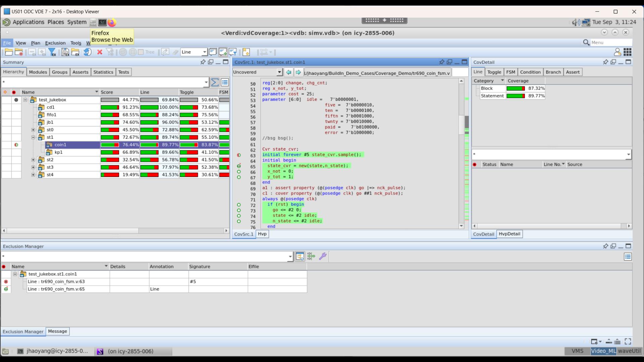The image size is (644, 362).
Task: Toggle exclusion circle on line 72
Action: point(239,205)
